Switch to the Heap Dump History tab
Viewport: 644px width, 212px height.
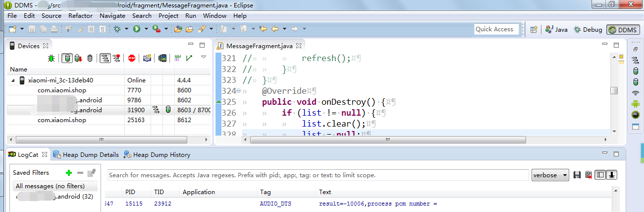pos(157,154)
